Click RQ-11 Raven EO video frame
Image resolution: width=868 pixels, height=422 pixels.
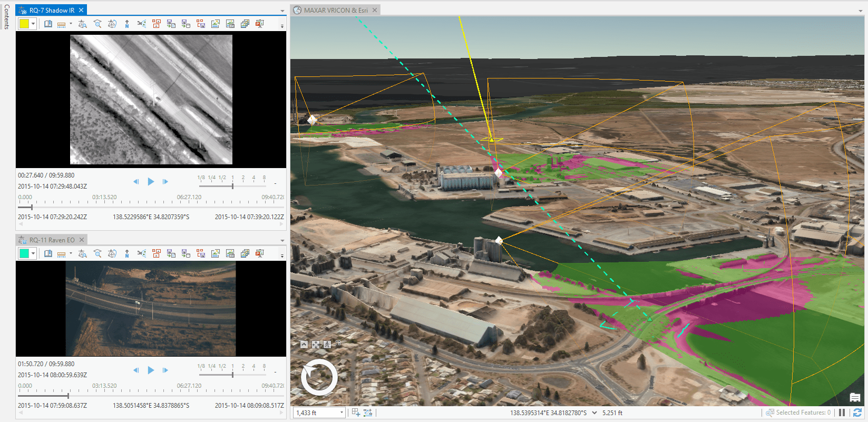[151, 309]
